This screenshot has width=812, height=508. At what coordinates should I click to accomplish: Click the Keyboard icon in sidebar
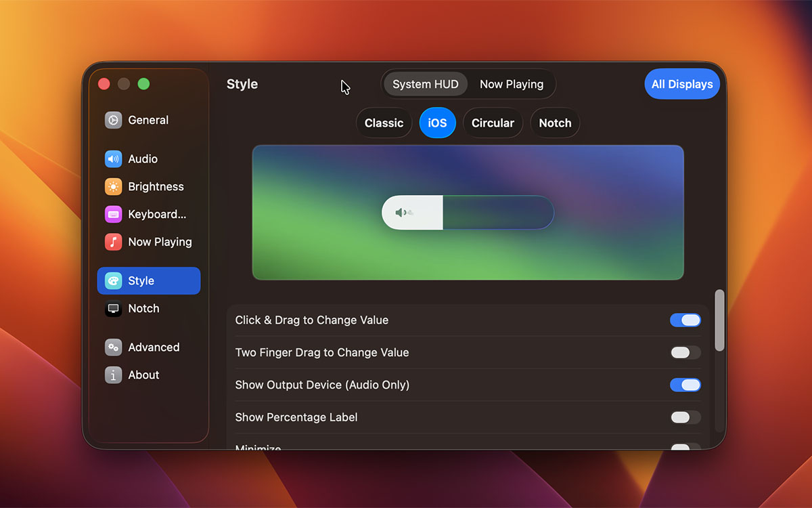113,215
